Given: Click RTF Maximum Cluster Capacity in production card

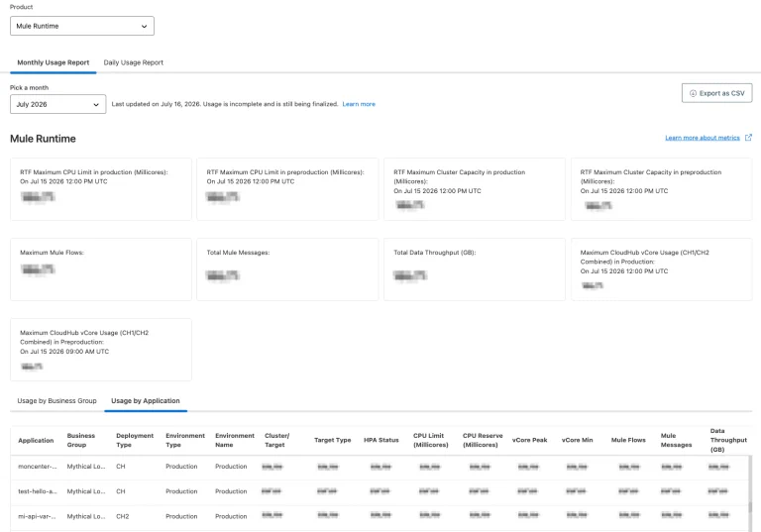Looking at the screenshot, I should pos(475,189).
